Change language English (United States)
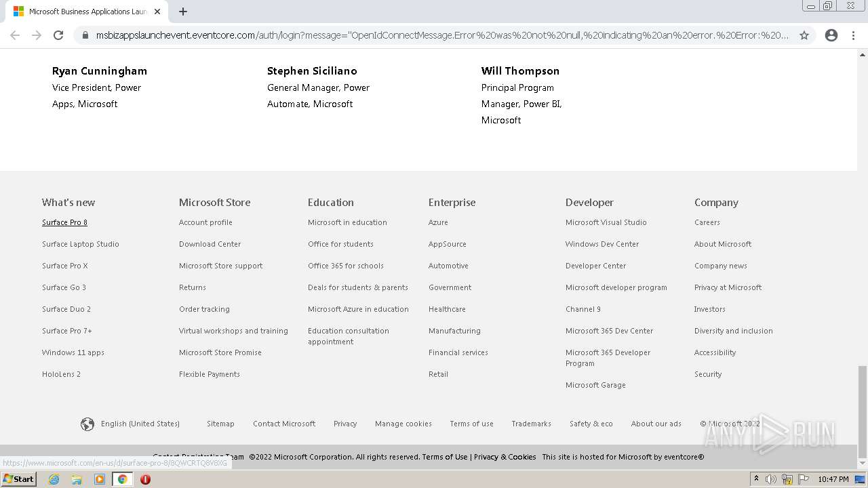 coord(140,424)
